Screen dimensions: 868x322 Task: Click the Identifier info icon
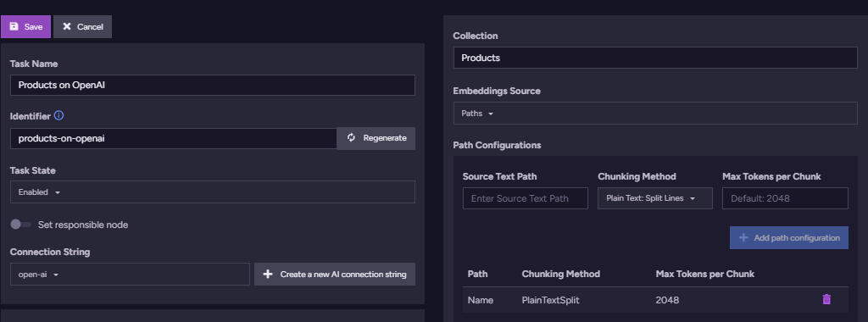point(58,115)
